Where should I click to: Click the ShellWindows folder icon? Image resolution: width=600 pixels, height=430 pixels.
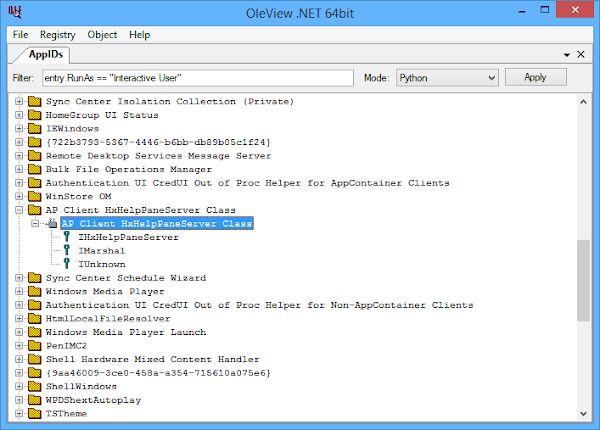(x=34, y=386)
